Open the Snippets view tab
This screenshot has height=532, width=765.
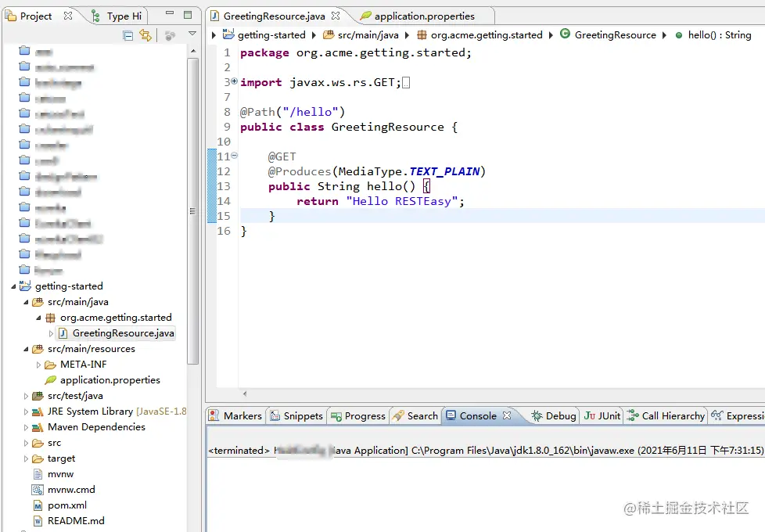296,416
